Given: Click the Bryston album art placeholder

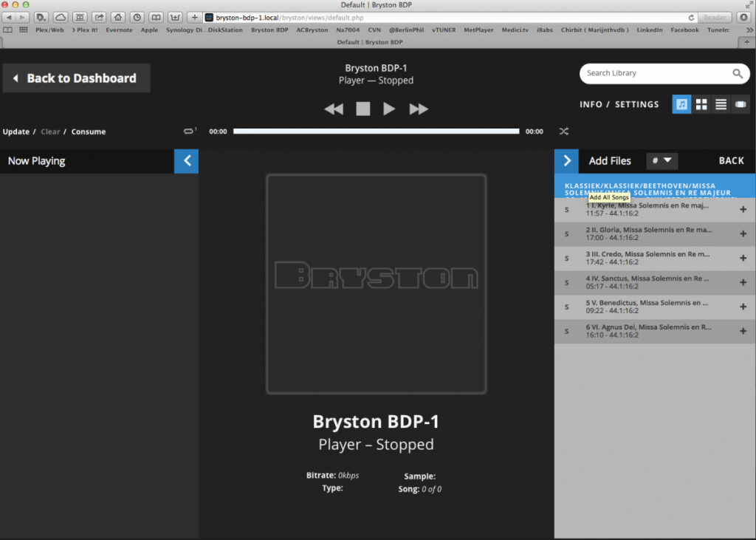Looking at the screenshot, I should point(376,284).
